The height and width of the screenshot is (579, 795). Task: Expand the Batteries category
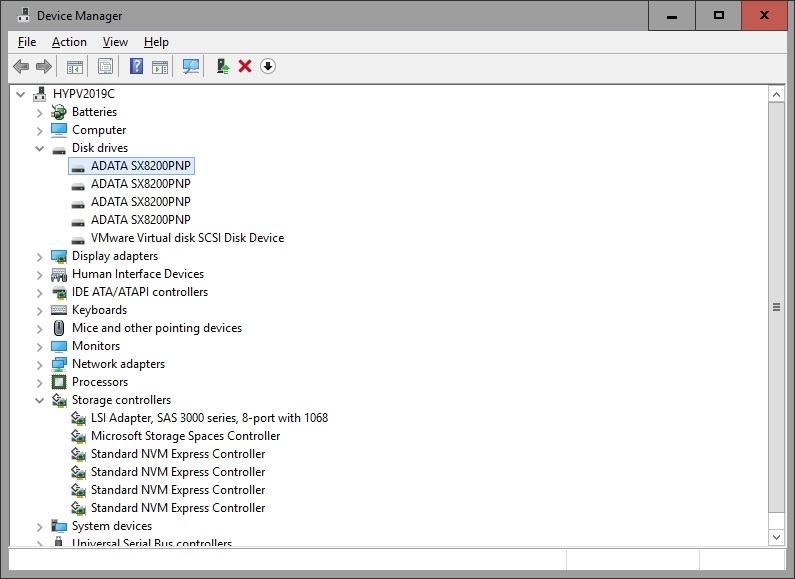pyautogui.click(x=40, y=113)
